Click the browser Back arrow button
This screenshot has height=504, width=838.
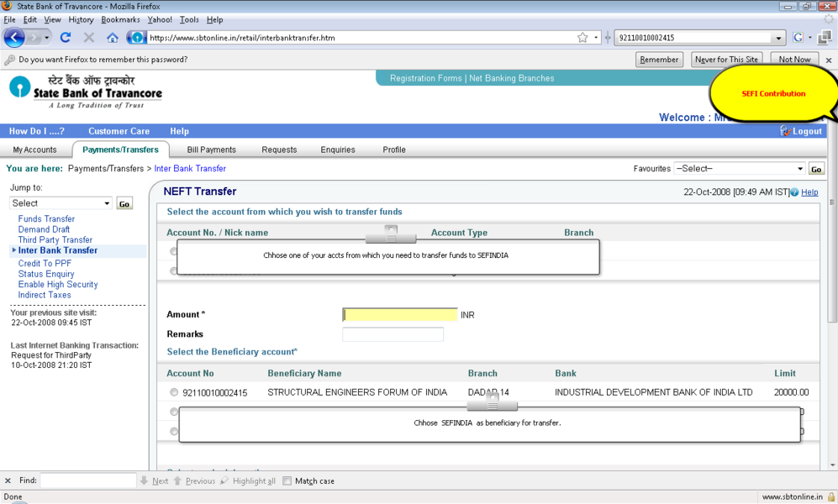click(x=14, y=38)
